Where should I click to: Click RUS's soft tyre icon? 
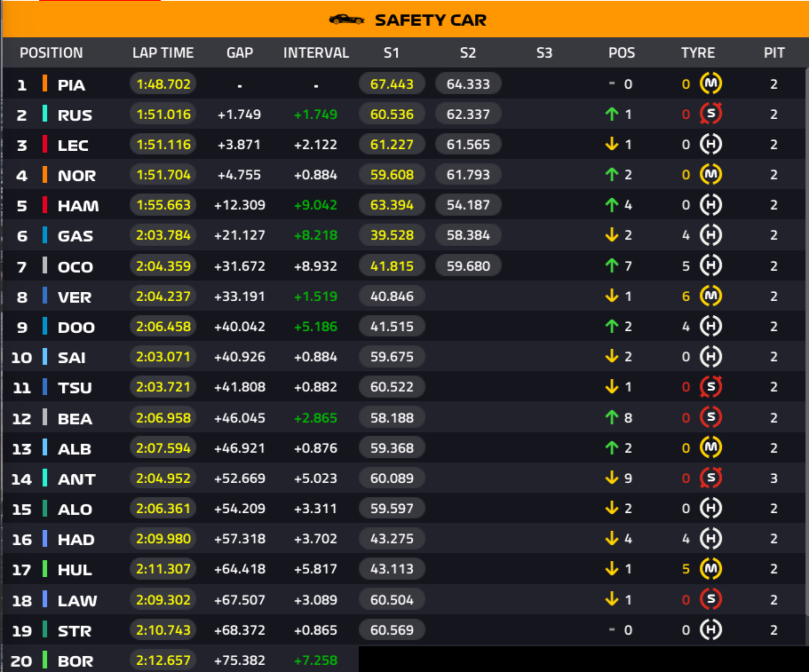710,114
